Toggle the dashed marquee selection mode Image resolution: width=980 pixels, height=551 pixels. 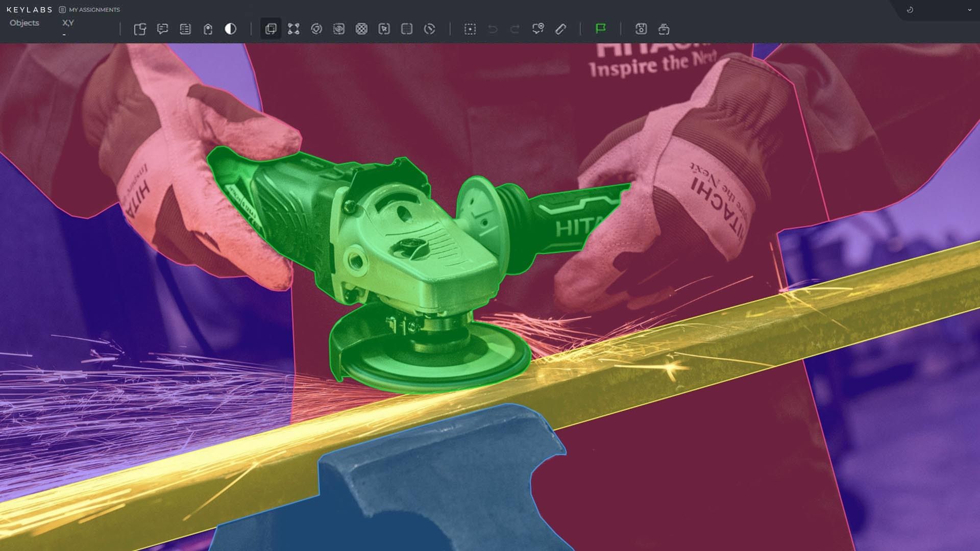[470, 29]
